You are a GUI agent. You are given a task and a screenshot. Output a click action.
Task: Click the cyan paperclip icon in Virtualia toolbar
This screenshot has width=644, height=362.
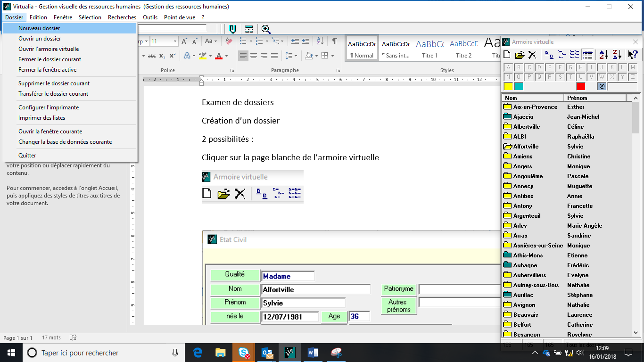point(232,29)
